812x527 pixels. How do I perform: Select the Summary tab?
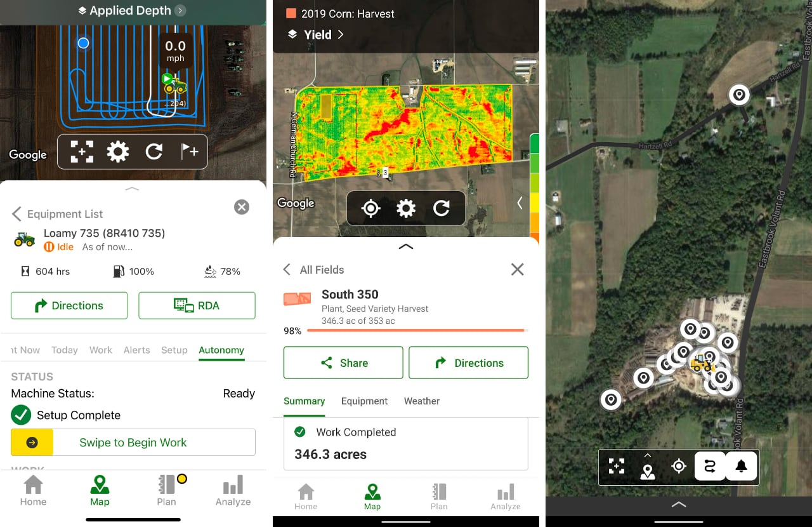(304, 401)
